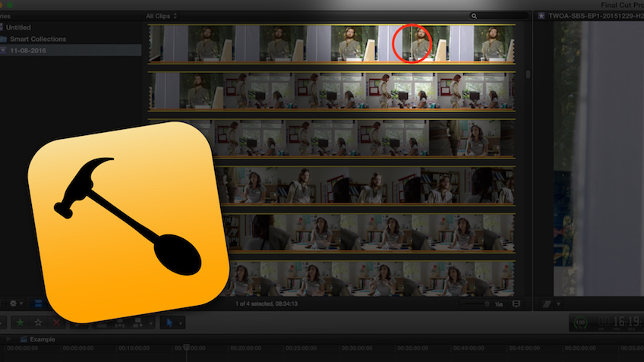Expand the Example project disclosure triangle
Image resolution: width=644 pixels, height=362 pixels.
8,339
